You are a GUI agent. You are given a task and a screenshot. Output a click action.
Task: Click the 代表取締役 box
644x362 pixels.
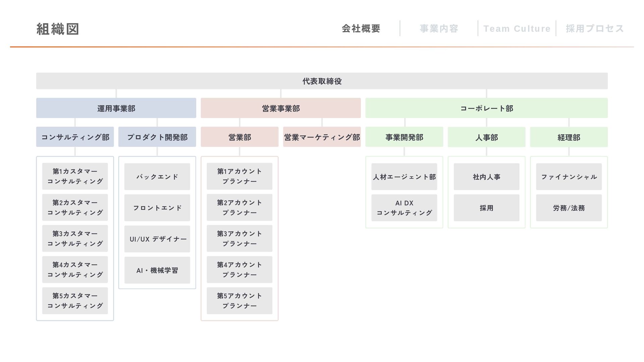322,81
